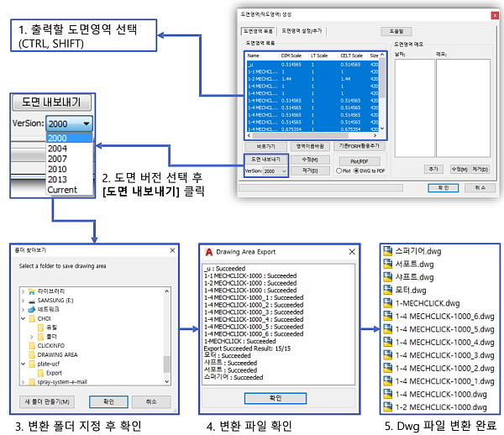Click 취소 in the folder browse dialog

pyautogui.click(x=151, y=402)
